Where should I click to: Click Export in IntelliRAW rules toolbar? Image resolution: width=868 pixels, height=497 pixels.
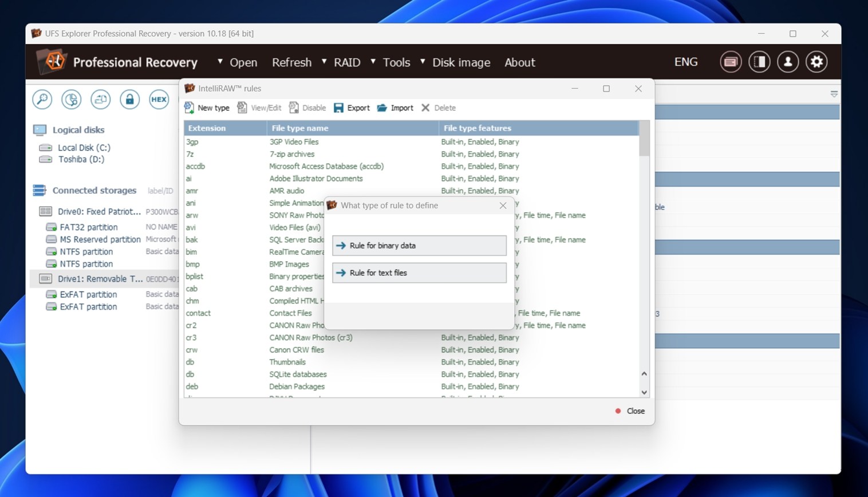(352, 108)
